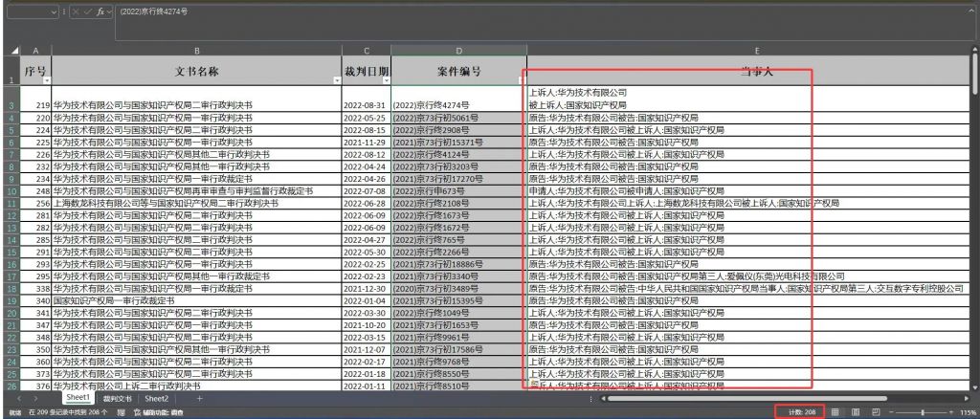
Task: Click the horizontal scrollbar thumb
Action: 746,398
